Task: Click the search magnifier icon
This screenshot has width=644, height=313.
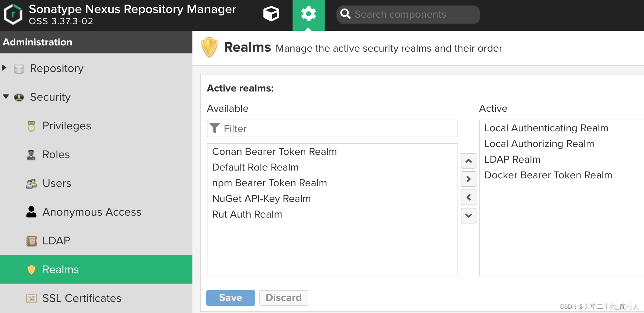Action: (x=346, y=14)
